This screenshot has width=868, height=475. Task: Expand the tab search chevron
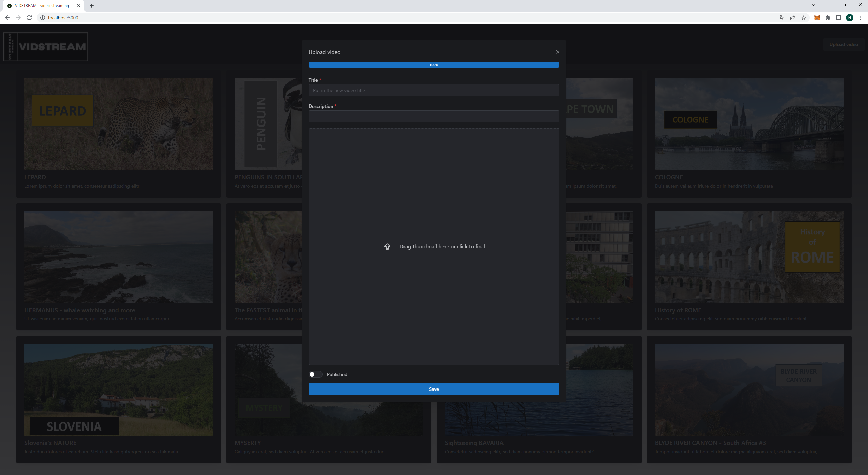(x=813, y=5)
